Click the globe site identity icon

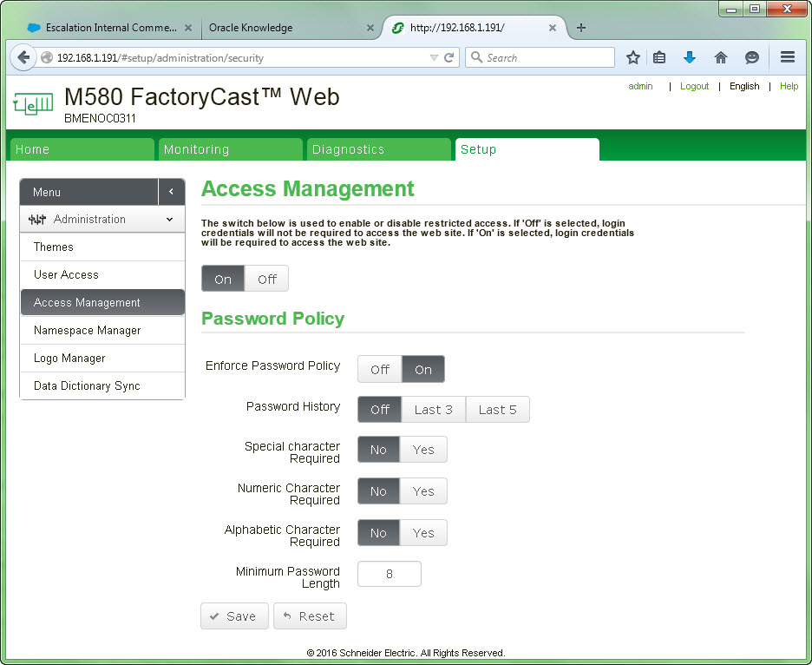pyautogui.click(x=47, y=57)
